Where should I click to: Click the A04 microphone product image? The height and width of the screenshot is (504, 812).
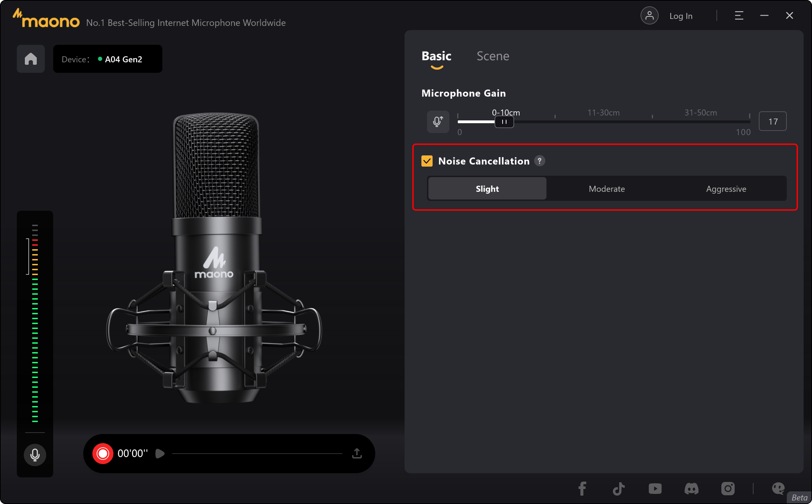pos(214,258)
